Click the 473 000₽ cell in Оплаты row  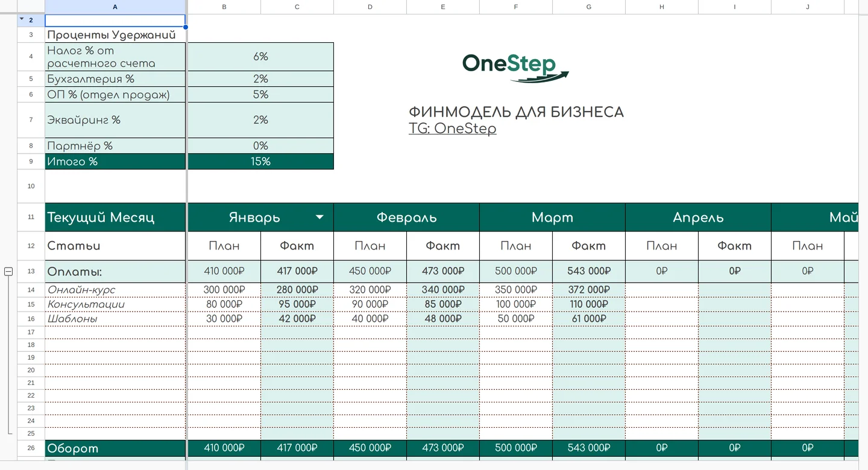click(x=443, y=272)
